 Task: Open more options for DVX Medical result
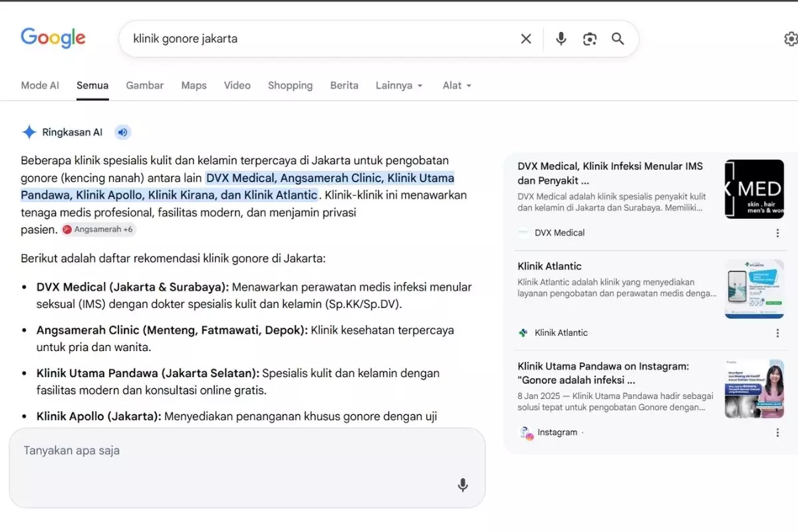click(x=777, y=233)
